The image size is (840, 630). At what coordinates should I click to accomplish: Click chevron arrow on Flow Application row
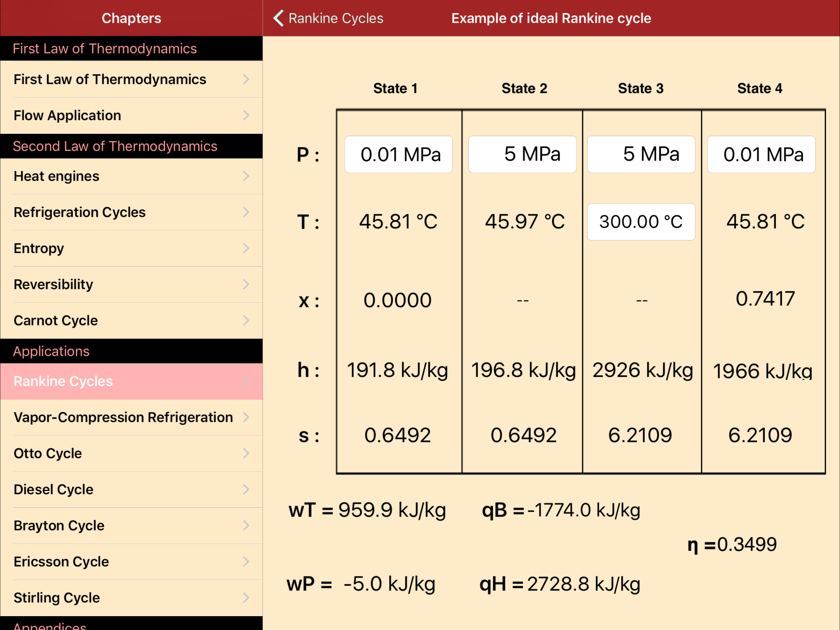246,115
